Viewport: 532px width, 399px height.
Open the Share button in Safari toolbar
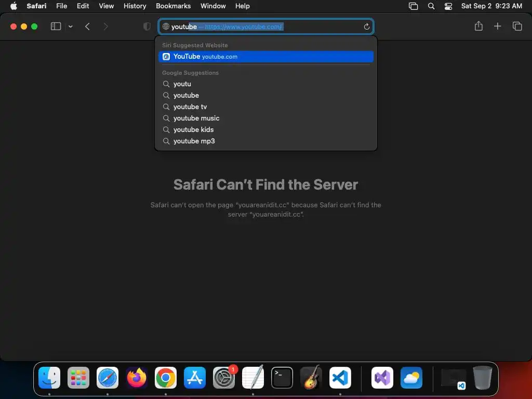(478, 26)
